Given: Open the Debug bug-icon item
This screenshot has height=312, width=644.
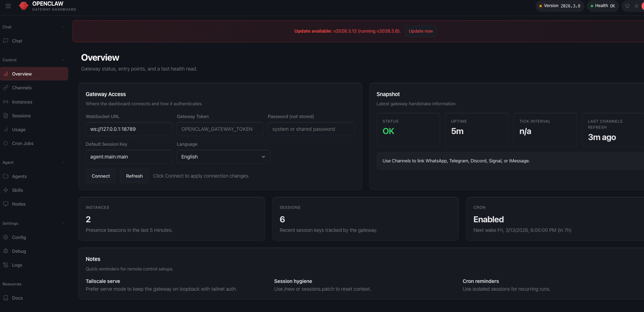Looking at the screenshot, I should 34,251.
